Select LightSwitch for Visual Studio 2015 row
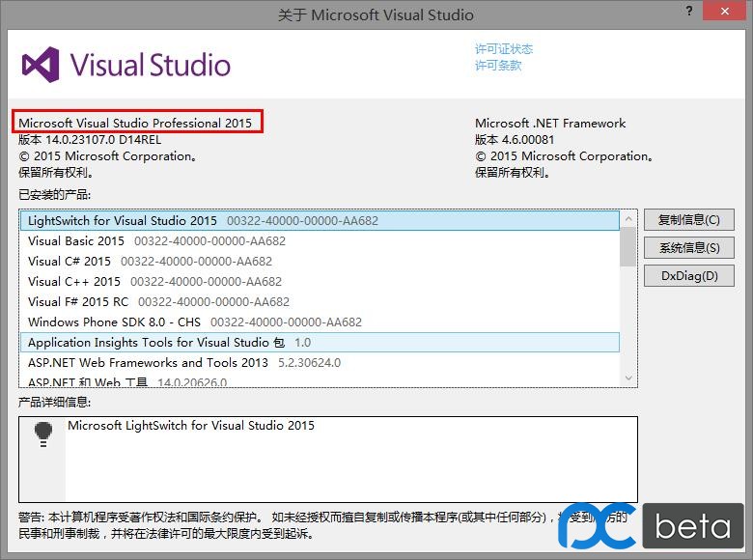 tap(320, 221)
